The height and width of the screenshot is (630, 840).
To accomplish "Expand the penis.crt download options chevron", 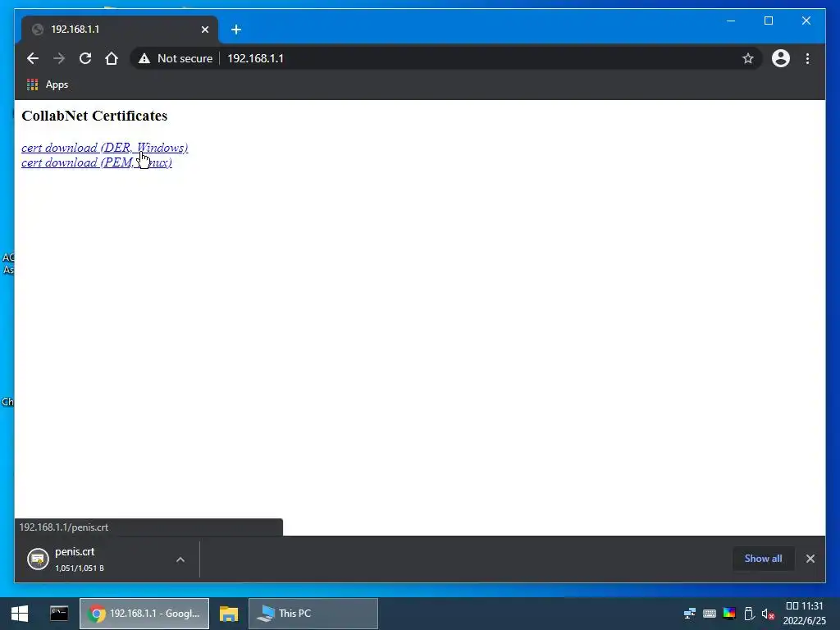I will (180, 559).
